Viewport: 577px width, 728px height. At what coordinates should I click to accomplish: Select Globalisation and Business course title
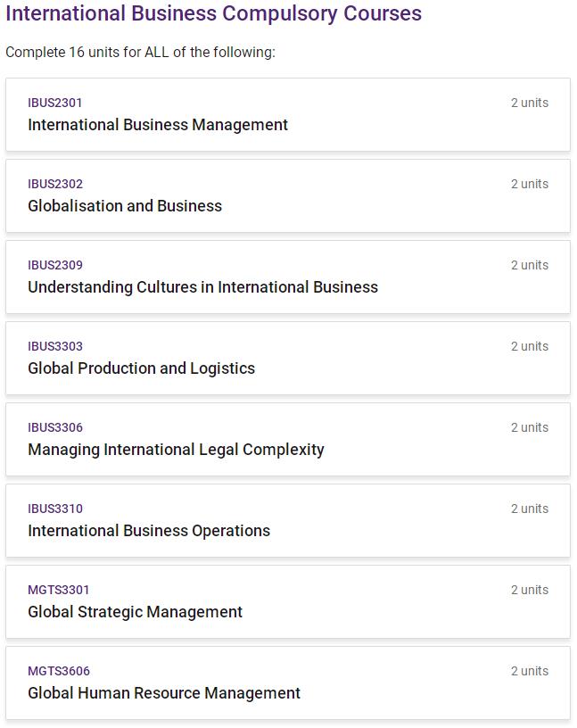125,206
